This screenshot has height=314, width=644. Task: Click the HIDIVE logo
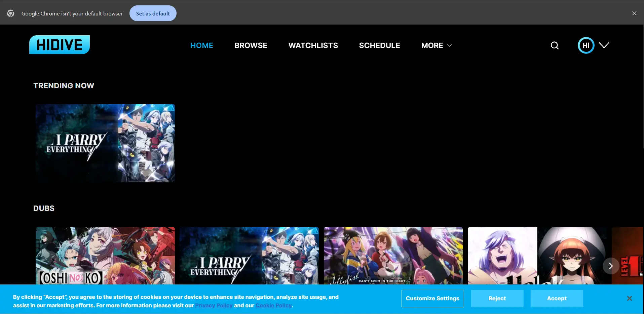click(60, 45)
